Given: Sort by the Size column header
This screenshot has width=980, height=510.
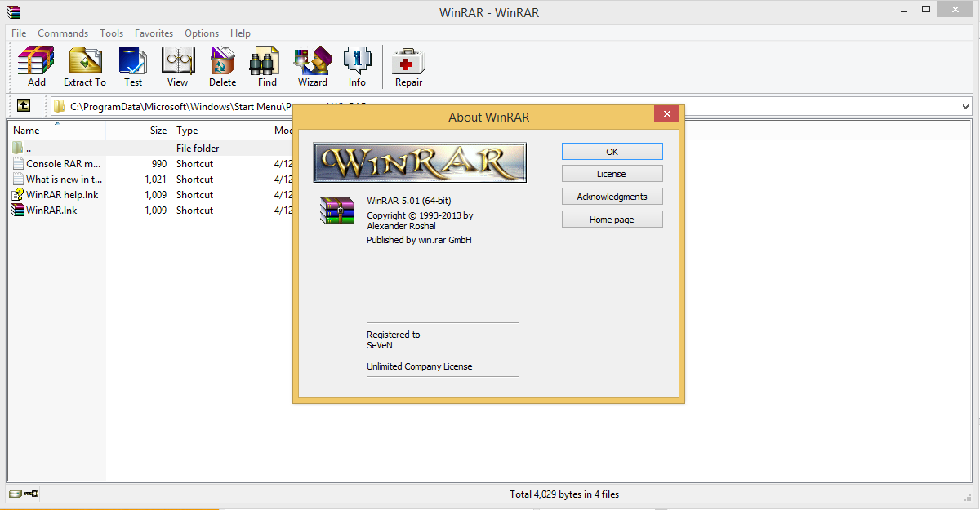Looking at the screenshot, I should [139, 131].
